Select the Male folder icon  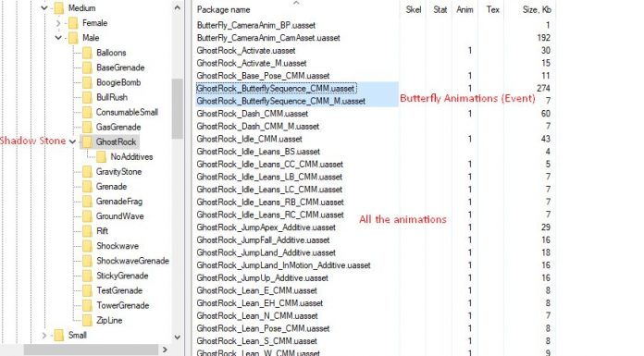tap(73, 38)
